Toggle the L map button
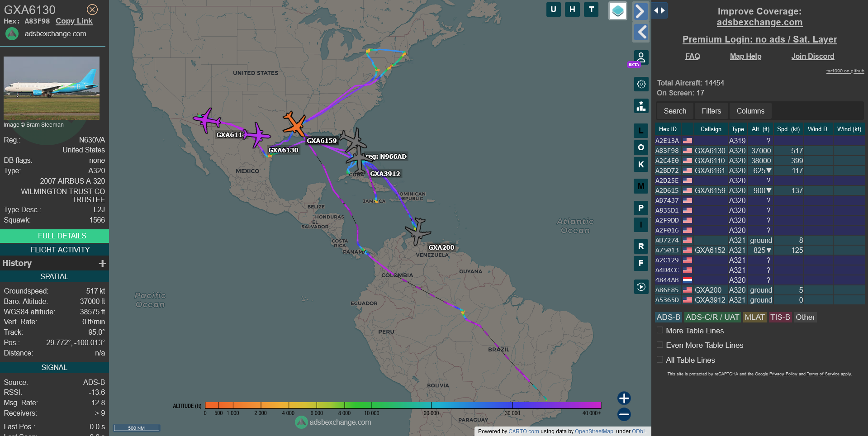The width and height of the screenshot is (868, 436). (x=641, y=131)
